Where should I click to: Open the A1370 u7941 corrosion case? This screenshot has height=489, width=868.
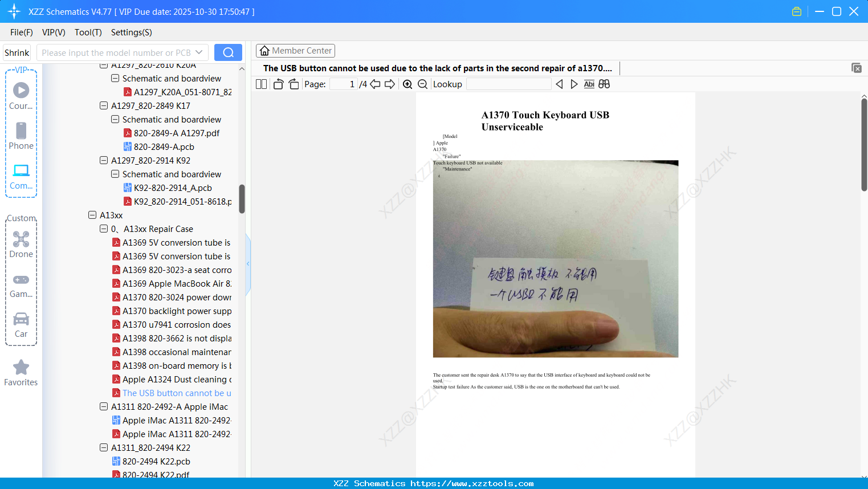pyautogui.click(x=172, y=324)
